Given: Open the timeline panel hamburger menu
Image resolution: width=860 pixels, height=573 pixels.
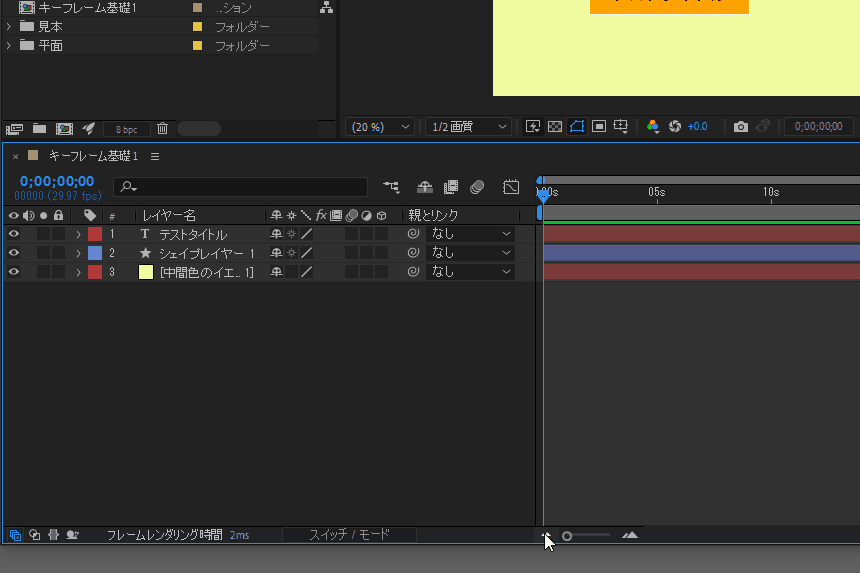Looking at the screenshot, I should pyautogui.click(x=155, y=157).
